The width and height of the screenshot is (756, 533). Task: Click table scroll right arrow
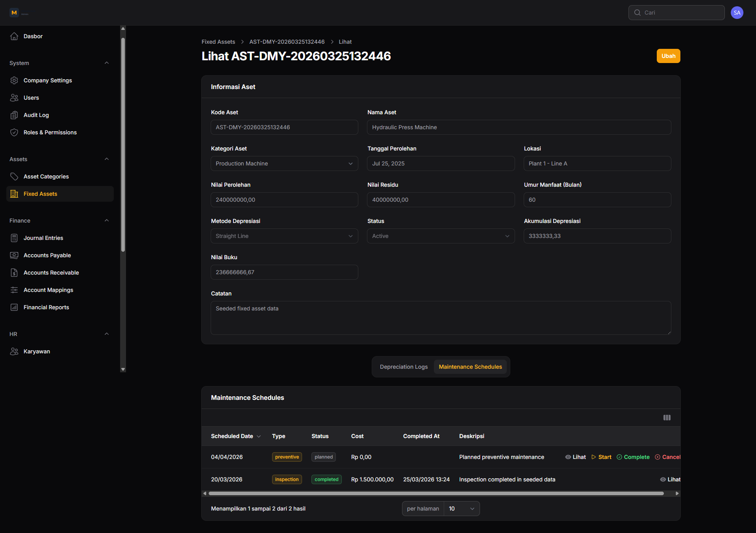677,493
